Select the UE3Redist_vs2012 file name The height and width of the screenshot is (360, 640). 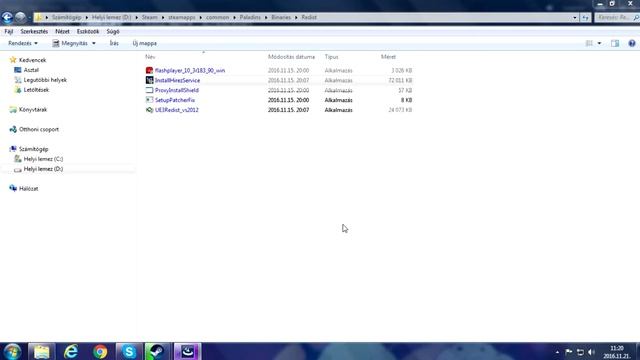(177, 110)
